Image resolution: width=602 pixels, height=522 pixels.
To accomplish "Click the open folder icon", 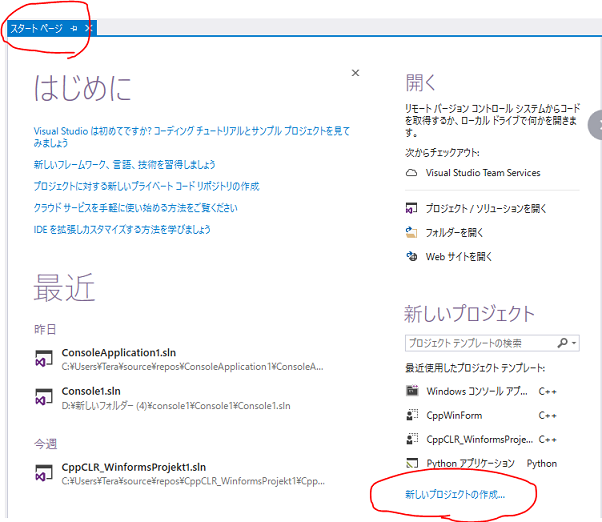I will point(412,232).
